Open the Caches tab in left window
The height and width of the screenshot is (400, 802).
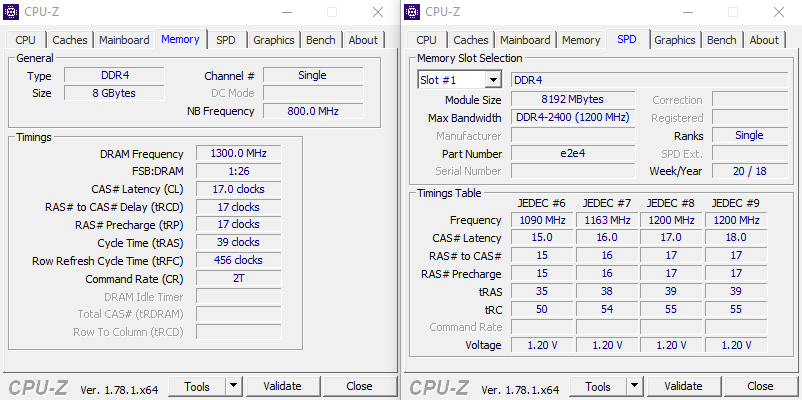pos(70,40)
